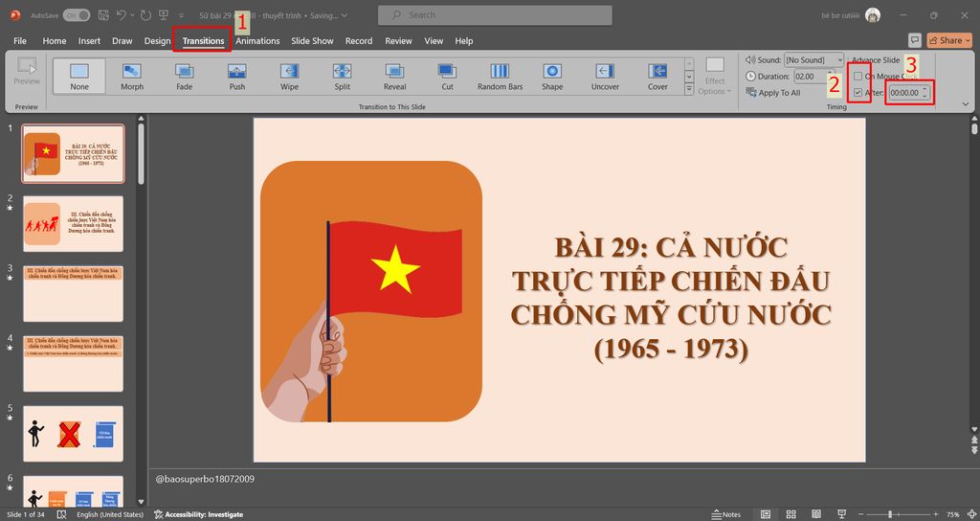
Task: Apply the Reveal transition
Action: 394,77
